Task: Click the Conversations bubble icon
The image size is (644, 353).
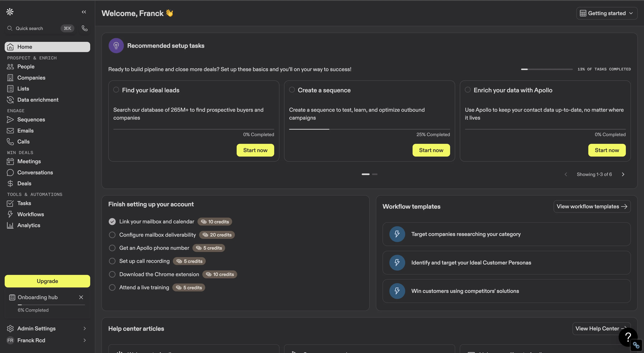Action: 10,172
